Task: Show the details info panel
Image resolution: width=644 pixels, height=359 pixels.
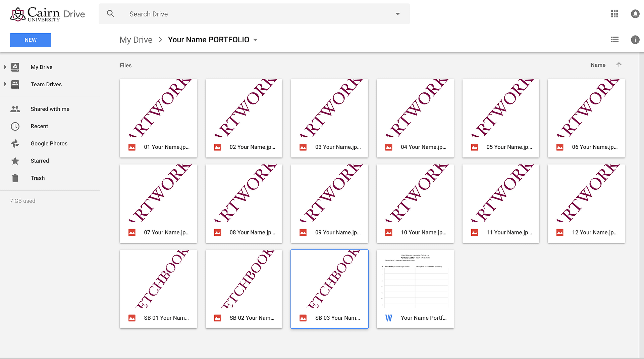Action: [x=635, y=40]
